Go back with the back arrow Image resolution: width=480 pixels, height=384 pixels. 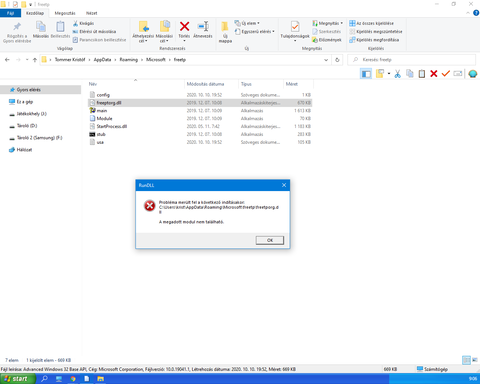pos(7,60)
